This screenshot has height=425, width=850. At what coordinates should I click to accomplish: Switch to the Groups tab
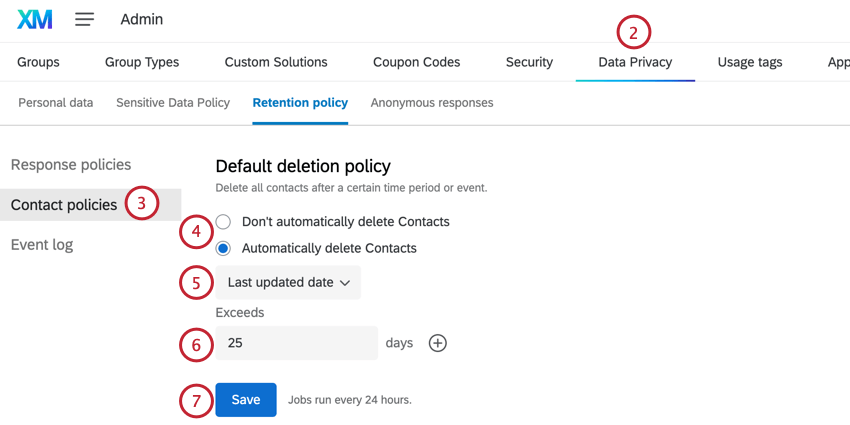point(38,62)
